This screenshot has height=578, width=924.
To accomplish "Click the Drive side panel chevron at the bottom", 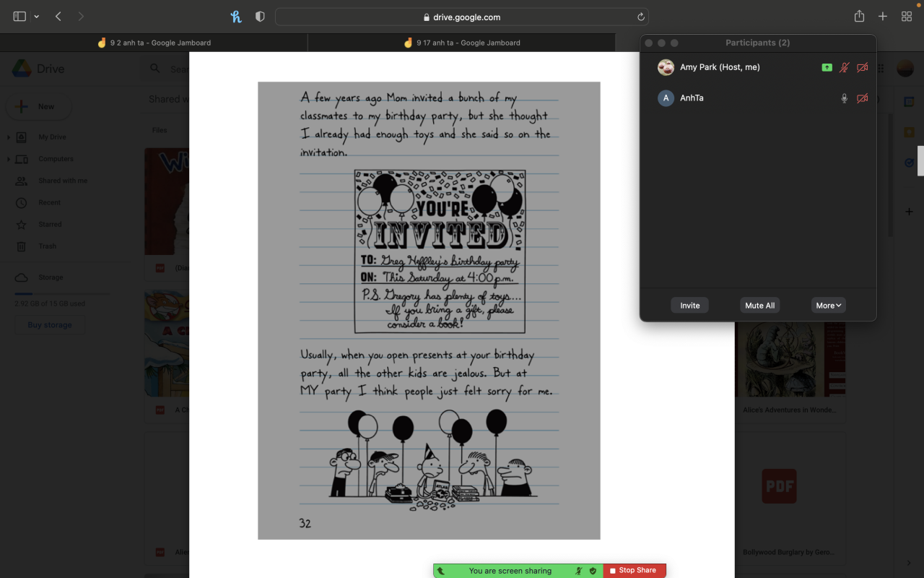I will [909, 563].
